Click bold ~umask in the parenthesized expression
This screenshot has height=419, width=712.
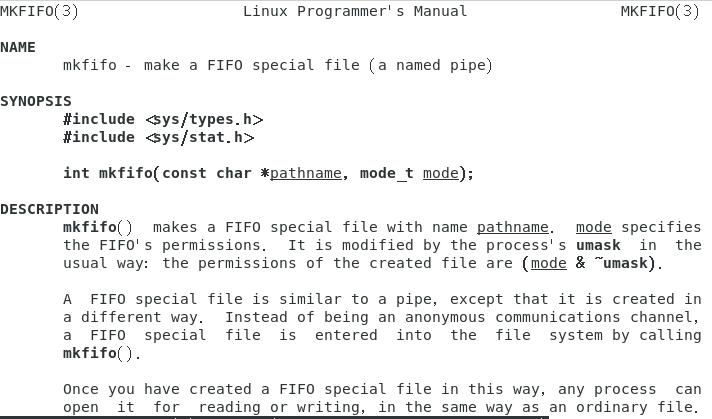pyautogui.click(x=621, y=263)
